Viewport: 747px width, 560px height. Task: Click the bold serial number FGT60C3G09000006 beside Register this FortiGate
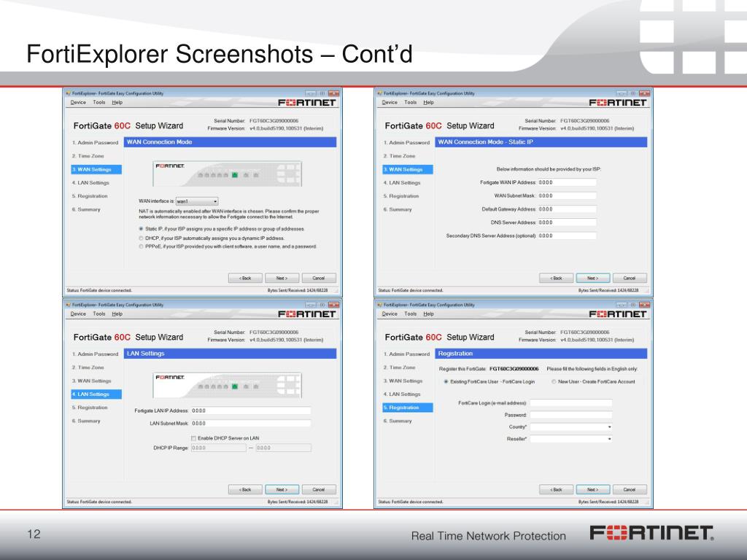(x=514, y=369)
